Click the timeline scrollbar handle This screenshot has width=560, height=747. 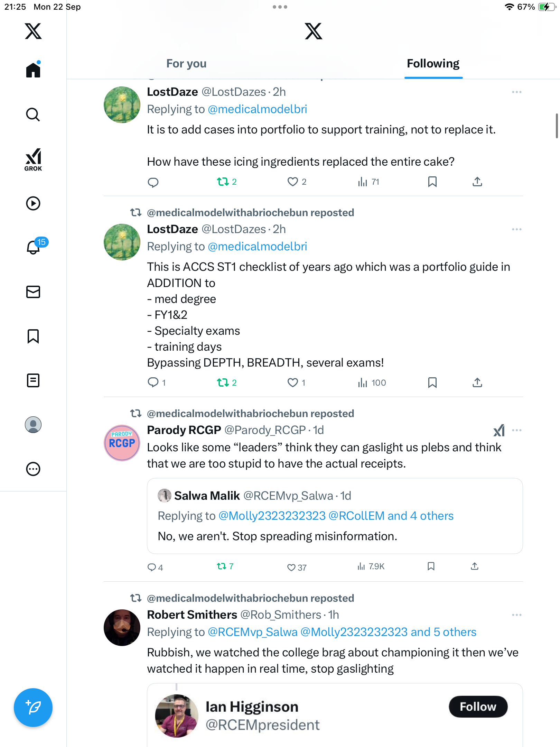[x=556, y=126]
